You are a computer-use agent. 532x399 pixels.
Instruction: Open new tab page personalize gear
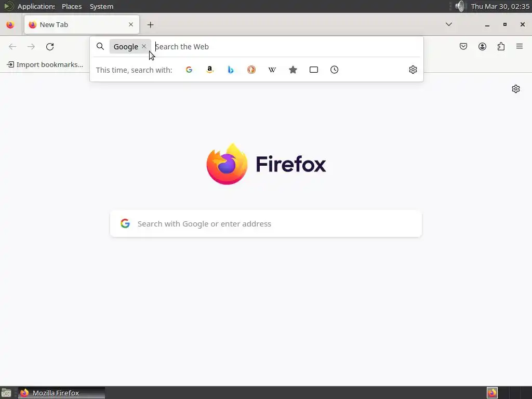coord(516,88)
